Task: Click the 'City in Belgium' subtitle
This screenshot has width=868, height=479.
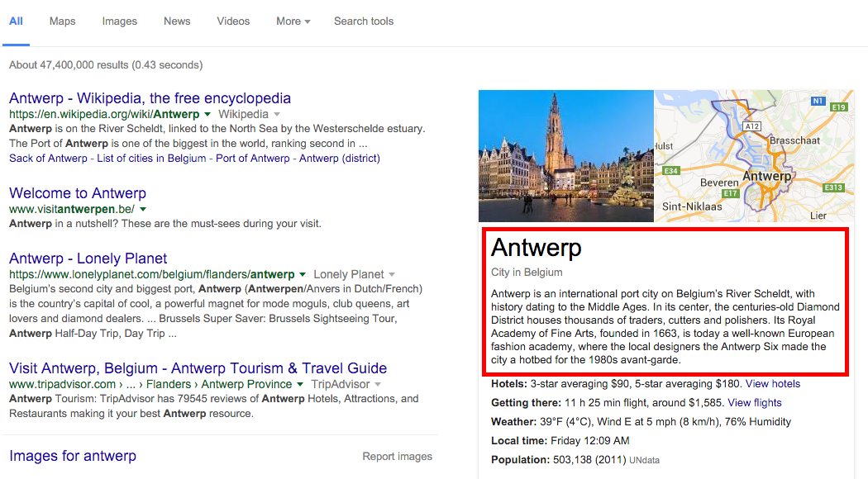Action: pos(527,273)
